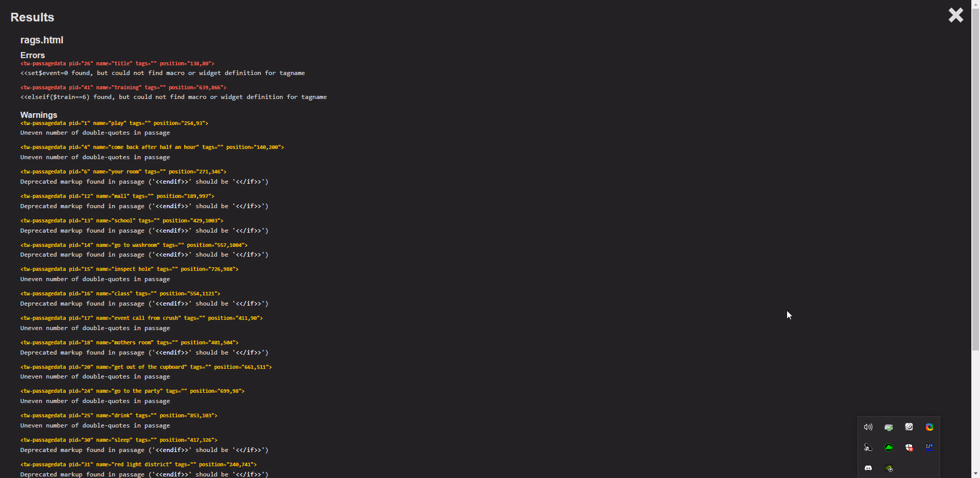This screenshot has height=478, width=980.
Task: Select the passagedata line named "training"
Action: tap(124, 87)
